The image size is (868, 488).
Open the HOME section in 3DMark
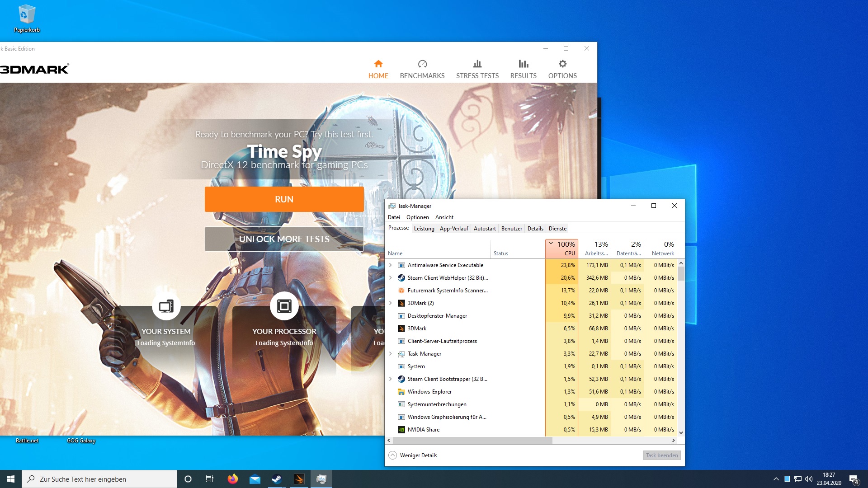[x=378, y=69]
